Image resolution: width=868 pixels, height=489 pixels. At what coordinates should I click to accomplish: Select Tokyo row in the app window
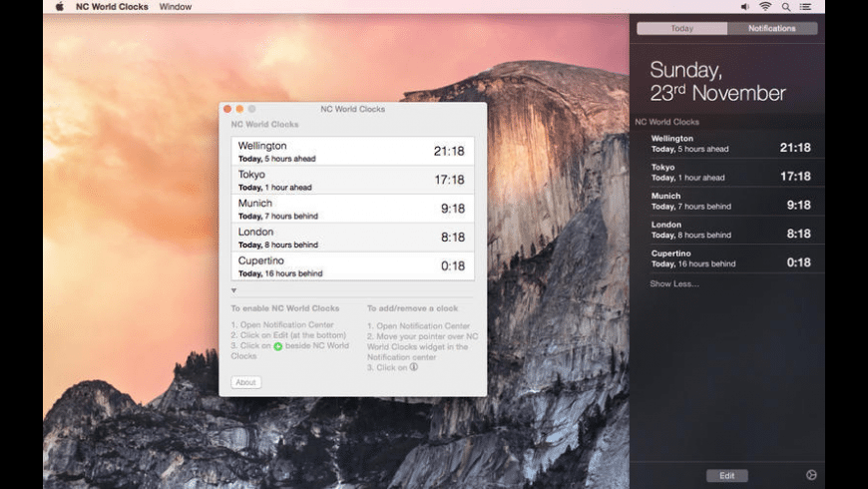click(352, 180)
